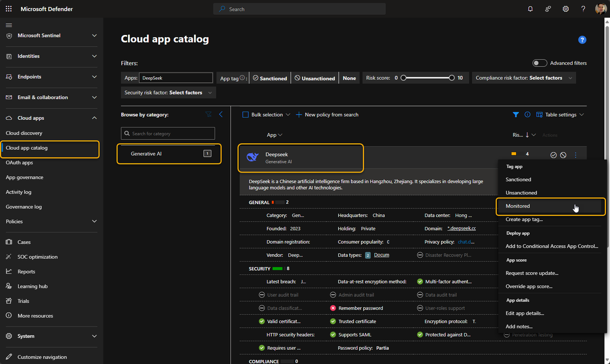Toggle the Sanctioned app tag filter

(x=270, y=78)
